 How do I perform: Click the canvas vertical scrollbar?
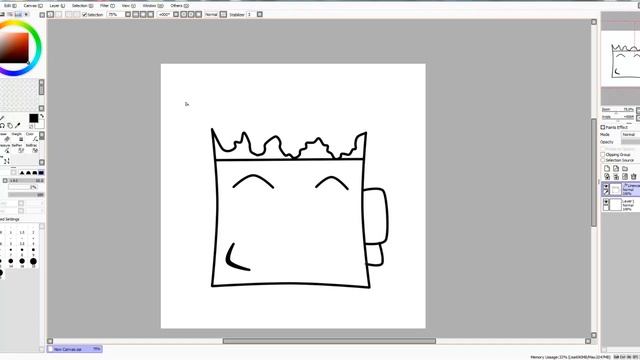(x=594, y=172)
